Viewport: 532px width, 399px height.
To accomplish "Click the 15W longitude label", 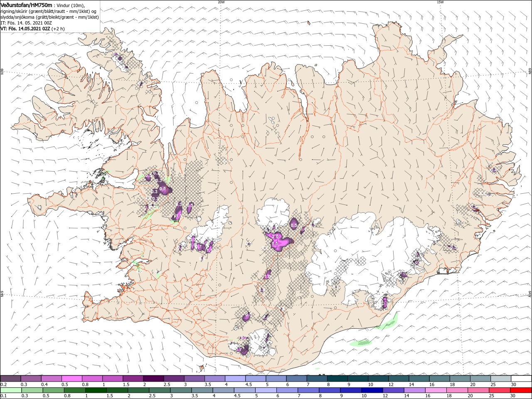I will pos(440,2).
